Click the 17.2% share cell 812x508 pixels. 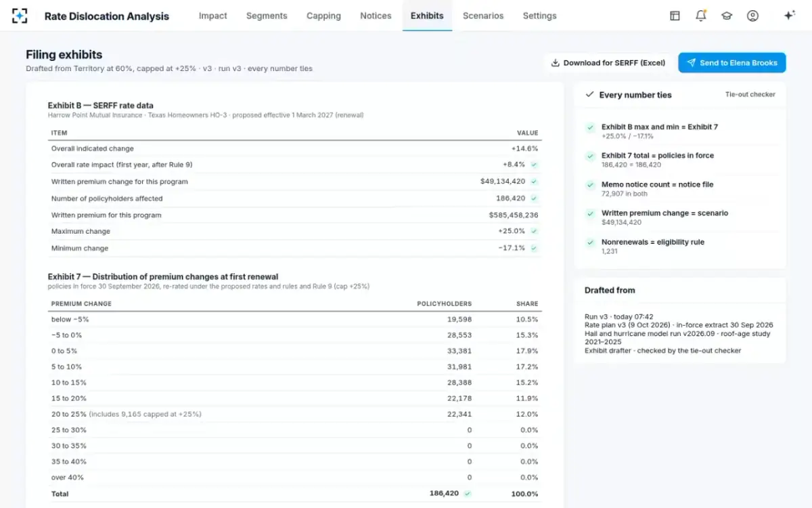click(527, 366)
